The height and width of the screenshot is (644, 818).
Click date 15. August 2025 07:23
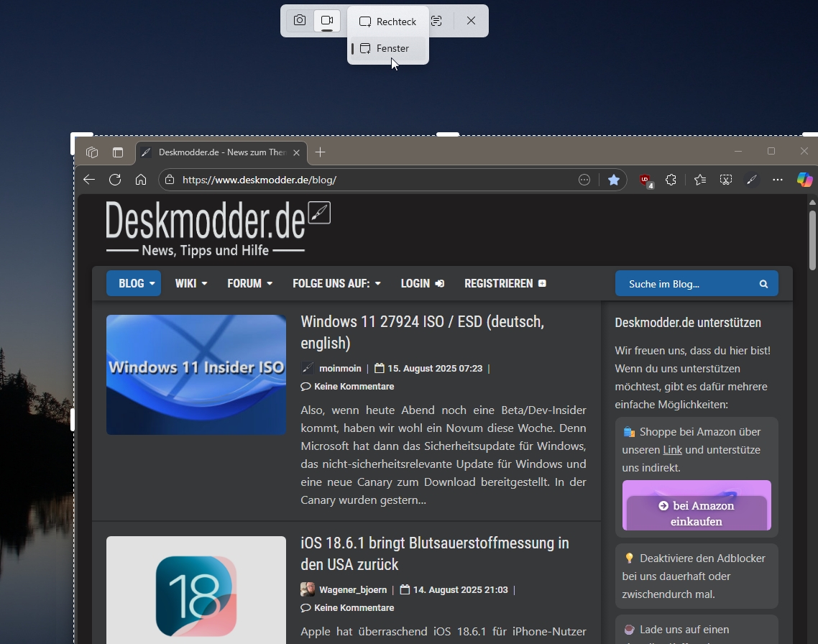point(435,368)
